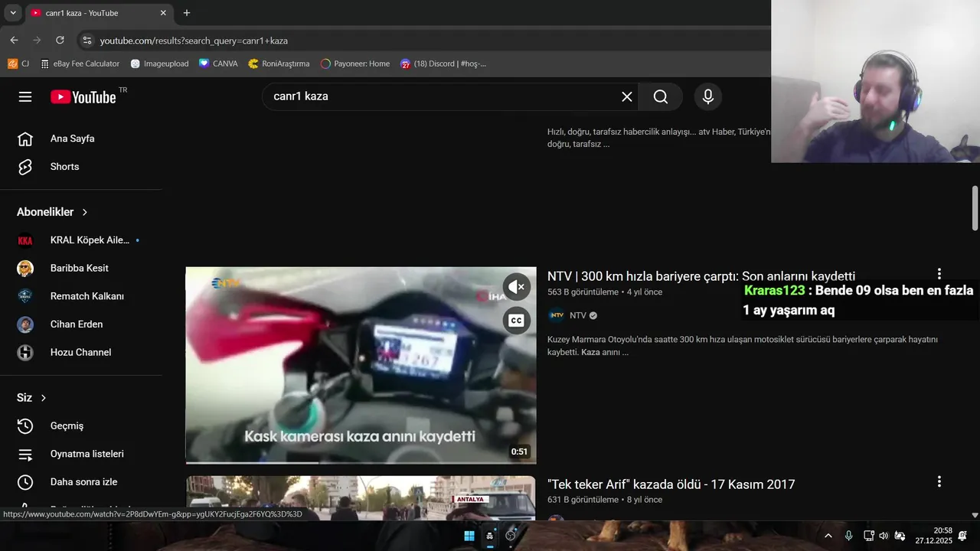Unmute the NTV video preview
980x551 pixels.
(x=517, y=287)
